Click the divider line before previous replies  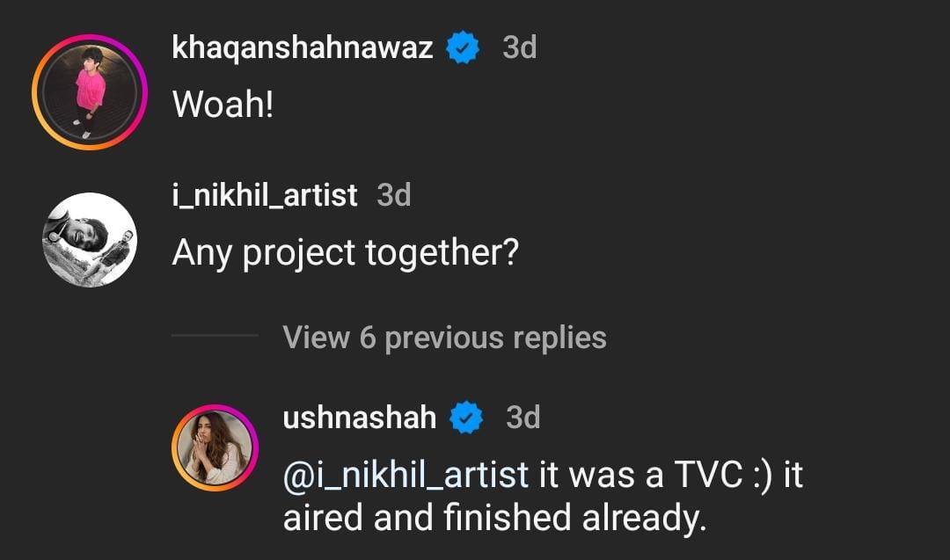(x=215, y=336)
